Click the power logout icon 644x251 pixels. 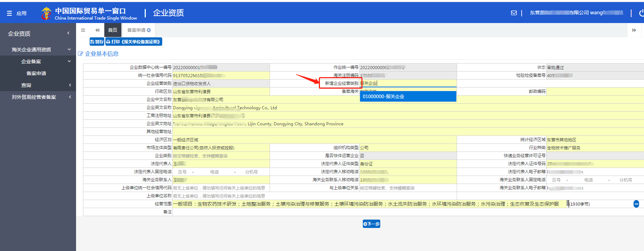(641, 13)
